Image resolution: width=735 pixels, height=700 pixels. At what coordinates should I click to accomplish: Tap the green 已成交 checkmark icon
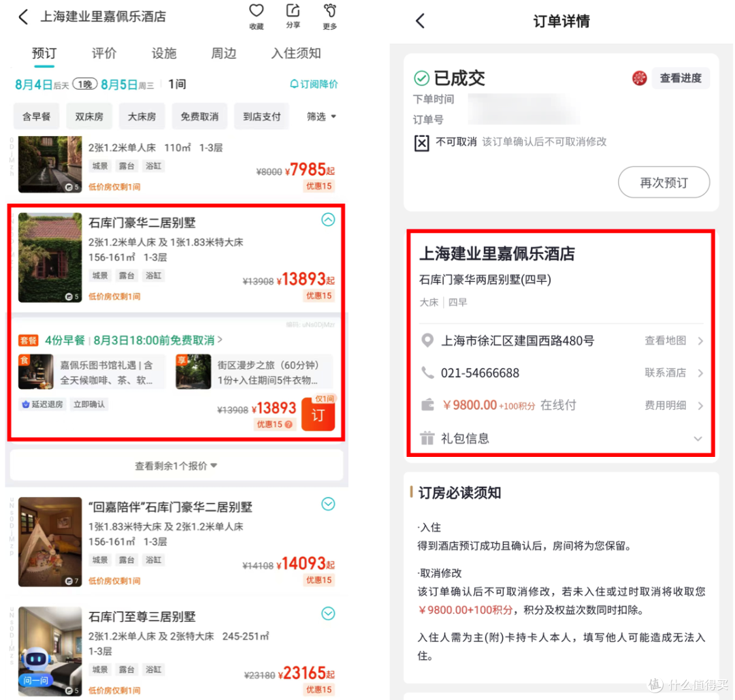click(x=421, y=78)
